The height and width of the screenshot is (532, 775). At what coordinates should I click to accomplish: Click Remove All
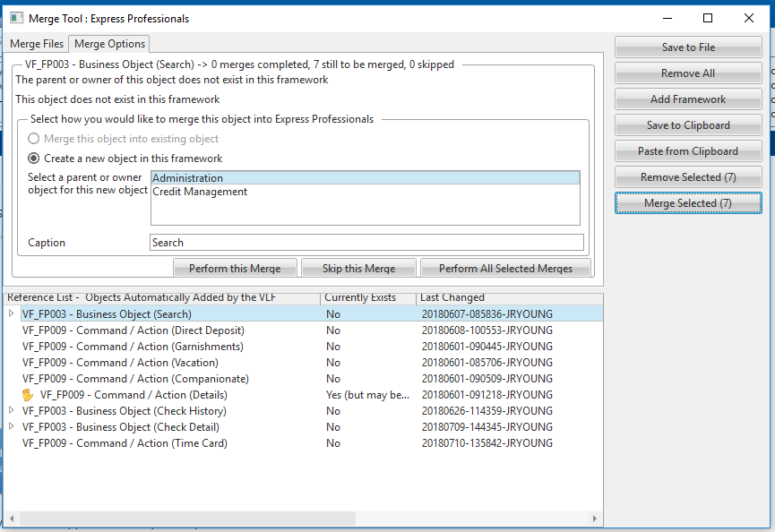click(x=687, y=73)
